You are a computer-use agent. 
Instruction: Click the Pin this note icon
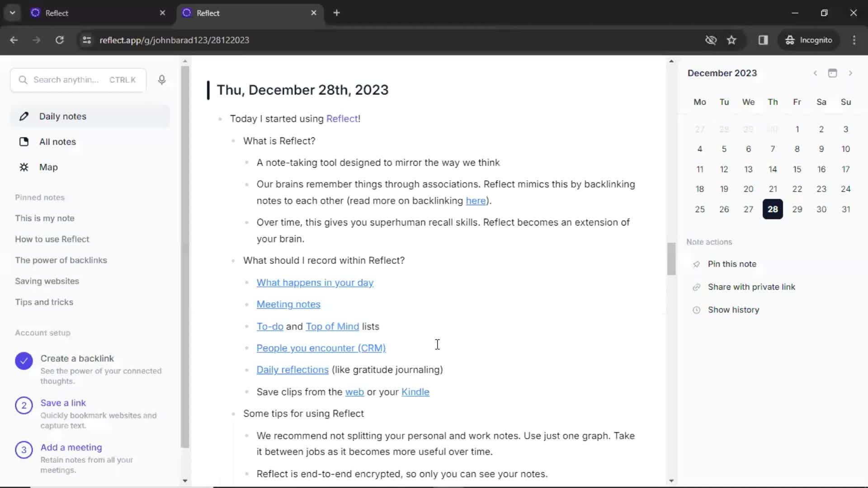pos(696,263)
